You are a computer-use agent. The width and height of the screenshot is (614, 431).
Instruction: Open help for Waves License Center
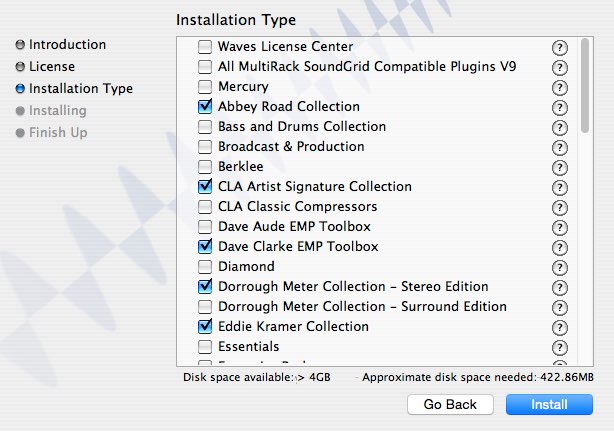(x=560, y=48)
